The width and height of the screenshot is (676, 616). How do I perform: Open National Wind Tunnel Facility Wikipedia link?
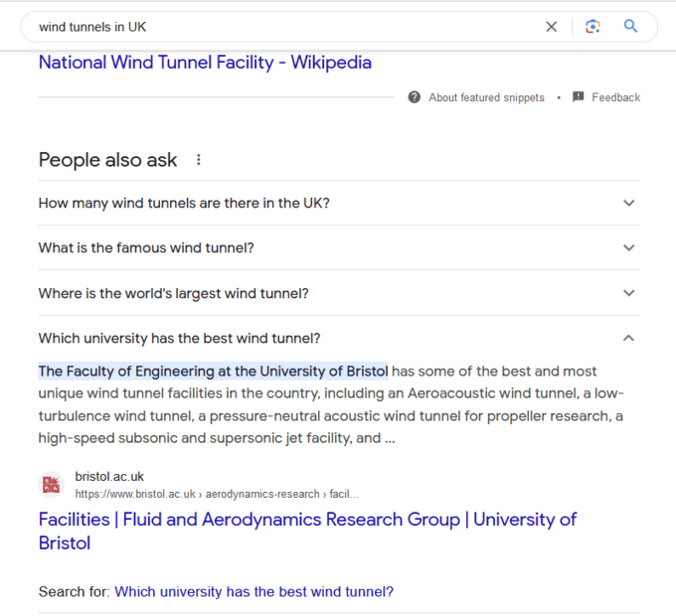tap(205, 63)
